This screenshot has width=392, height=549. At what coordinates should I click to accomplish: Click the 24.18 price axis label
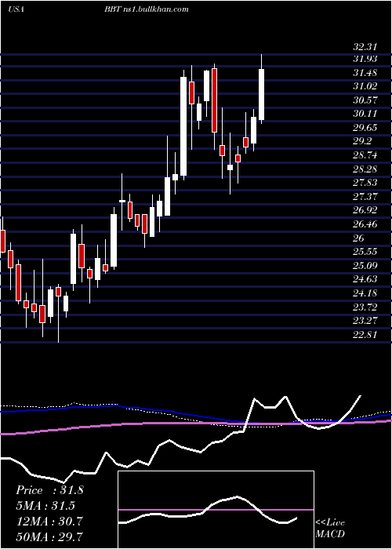pyautogui.click(x=365, y=293)
